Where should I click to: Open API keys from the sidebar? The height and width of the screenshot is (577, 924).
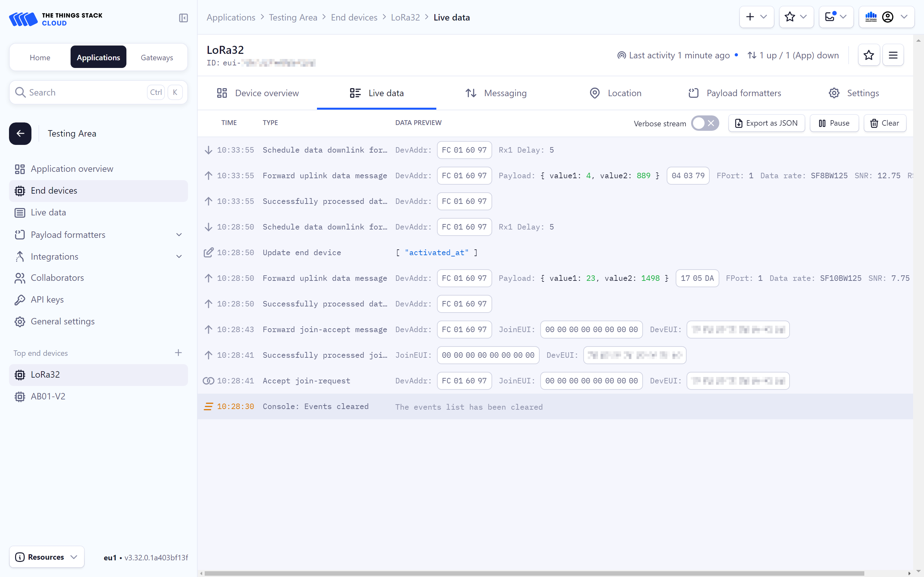pyautogui.click(x=47, y=299)
